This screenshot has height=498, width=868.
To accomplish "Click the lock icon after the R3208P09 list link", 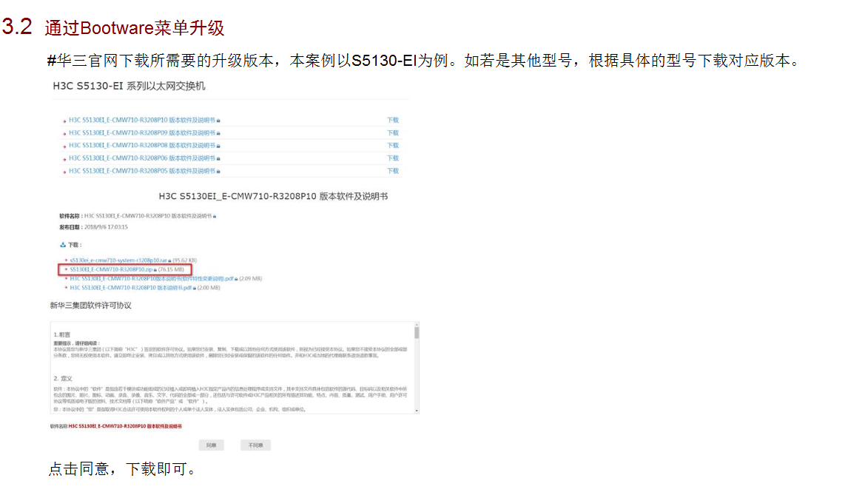I will 218,132.
